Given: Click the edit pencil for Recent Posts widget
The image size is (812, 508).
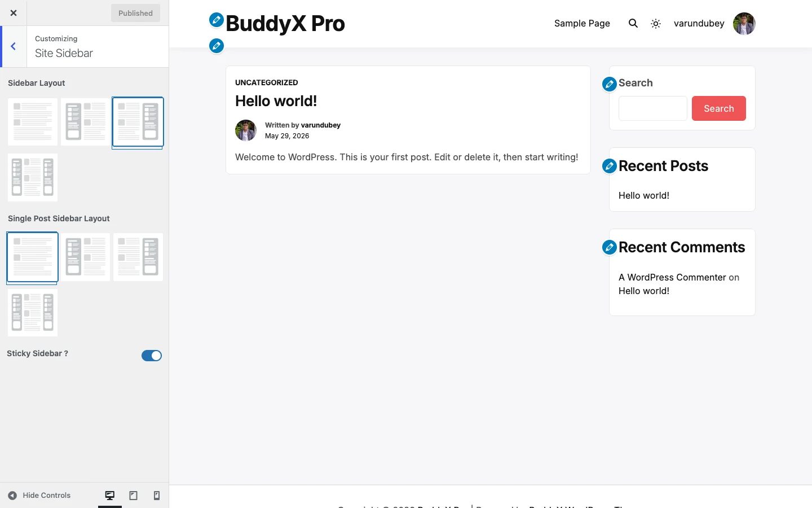Looking at the screenshot, I should click(x=610, y=166).
